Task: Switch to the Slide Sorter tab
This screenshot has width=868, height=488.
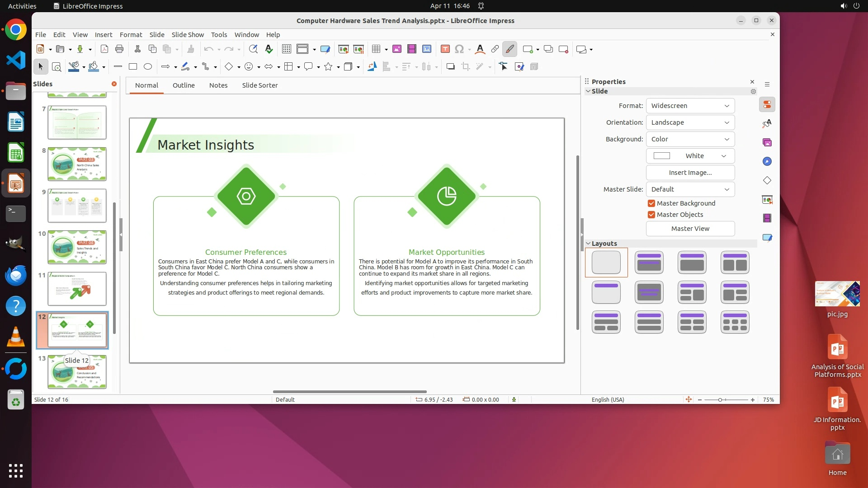Action: 259,85
